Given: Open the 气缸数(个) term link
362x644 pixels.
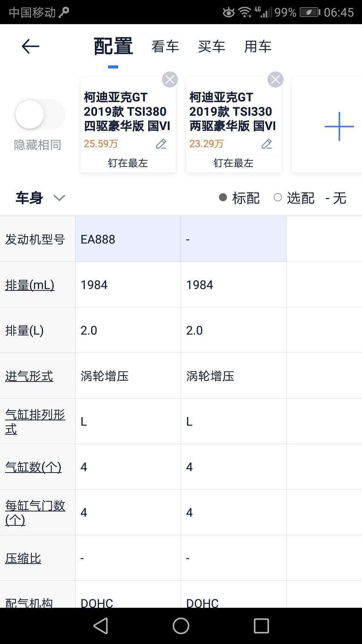Looking at the screenshot, I should point(33,467).
